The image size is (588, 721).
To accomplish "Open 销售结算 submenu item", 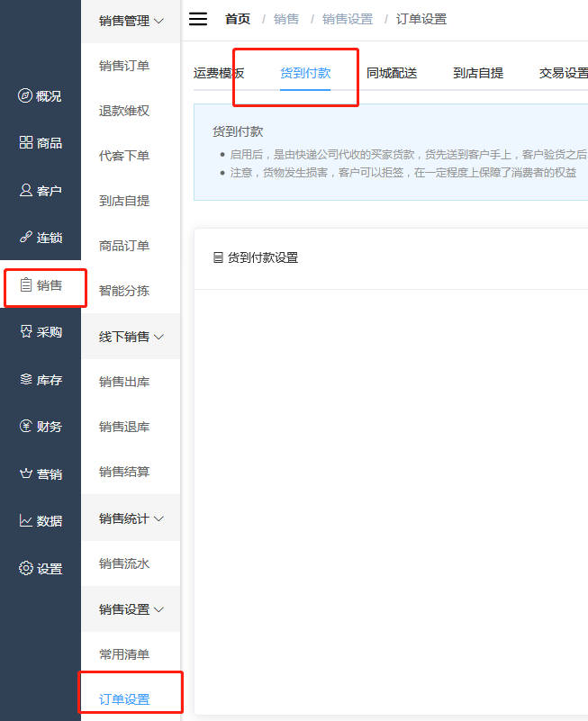I will point(124,472).
